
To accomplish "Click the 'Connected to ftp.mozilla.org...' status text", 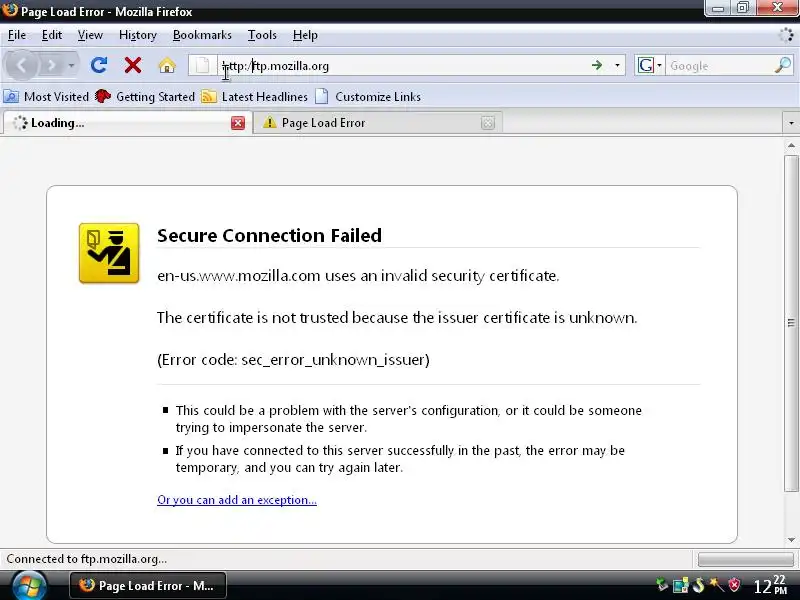I will 87,559.
